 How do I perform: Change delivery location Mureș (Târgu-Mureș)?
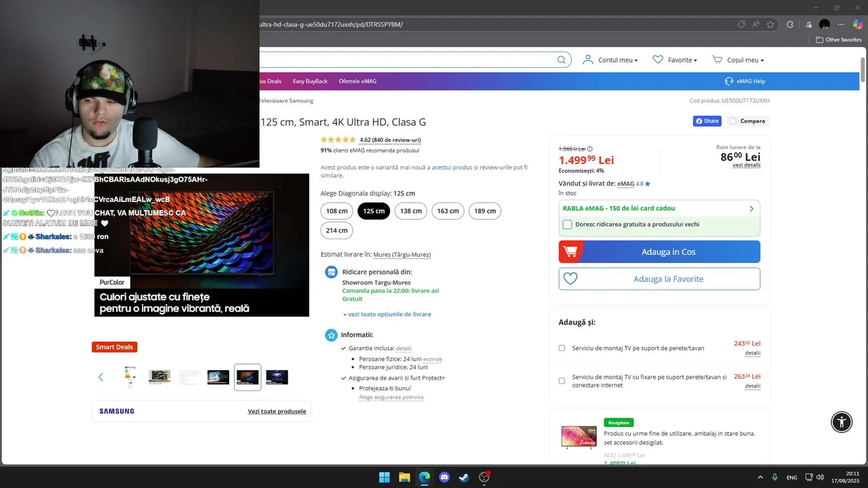(x=401, y=255)
